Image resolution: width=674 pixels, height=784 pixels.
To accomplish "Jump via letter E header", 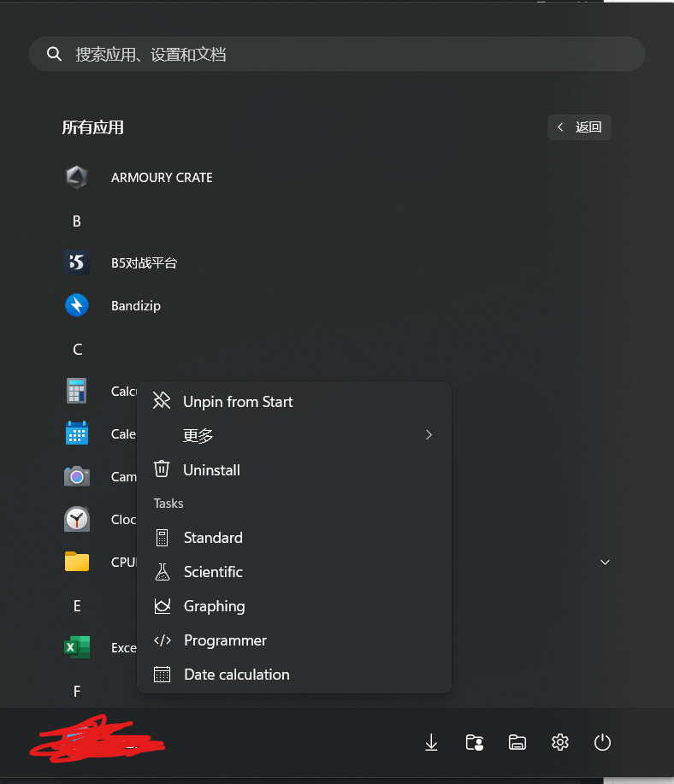I will pos(77,606).
